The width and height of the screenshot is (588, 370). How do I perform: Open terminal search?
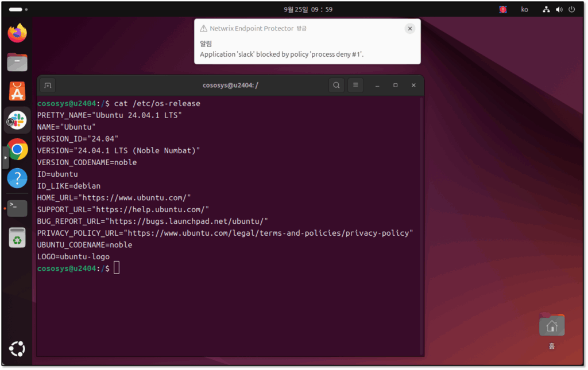click(x=336, y=85)
